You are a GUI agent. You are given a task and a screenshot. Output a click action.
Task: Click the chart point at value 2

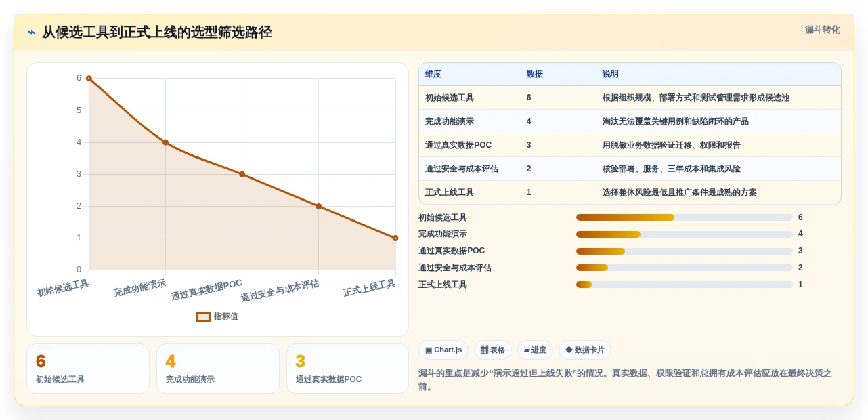coord(319,206)
